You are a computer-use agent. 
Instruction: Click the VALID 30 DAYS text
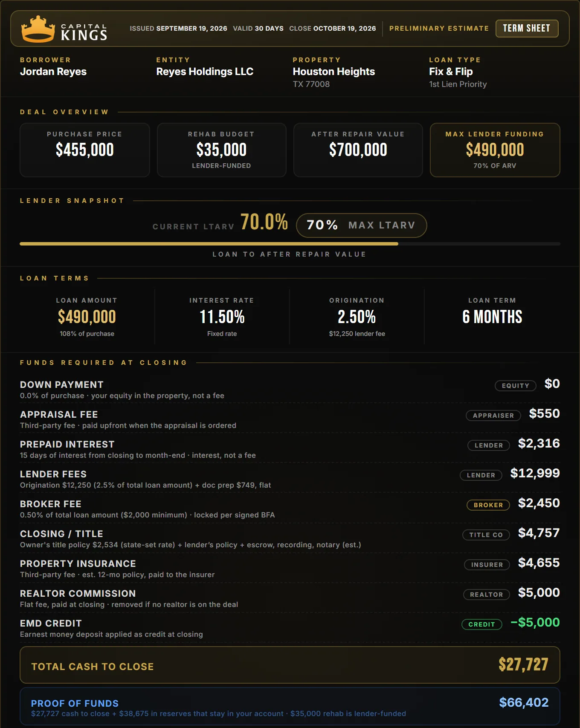(x=258, y=29)
